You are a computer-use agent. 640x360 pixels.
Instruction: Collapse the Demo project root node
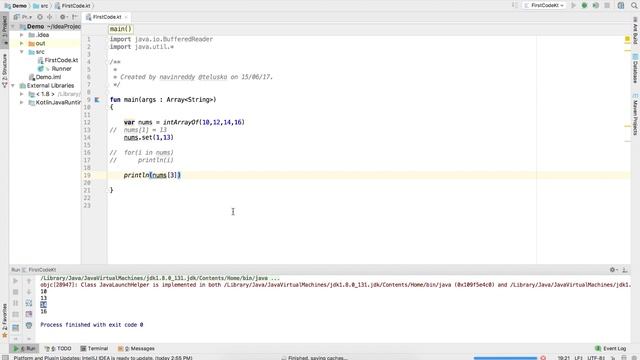pos(13,27)
